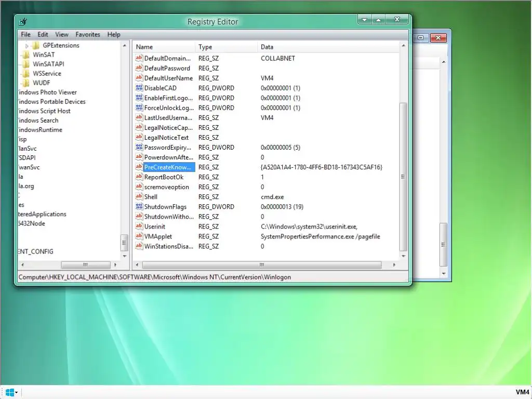Click the values pane horizontal scrollbar thumb
Viewport: 532px width, 399px height.
tap(262, 264)
